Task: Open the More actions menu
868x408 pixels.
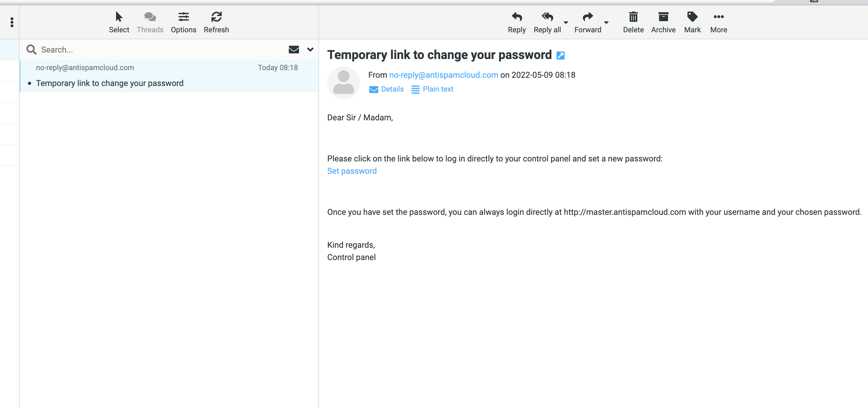Action: coord(718,22)
